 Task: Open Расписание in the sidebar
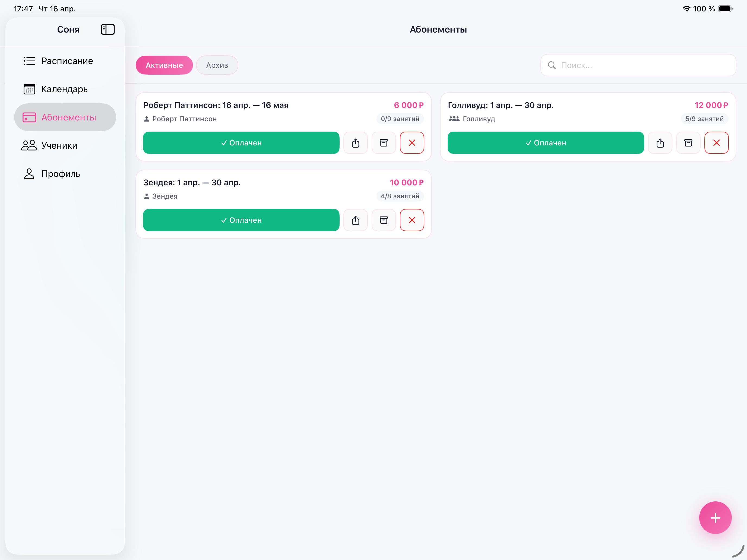click(67, 61)
